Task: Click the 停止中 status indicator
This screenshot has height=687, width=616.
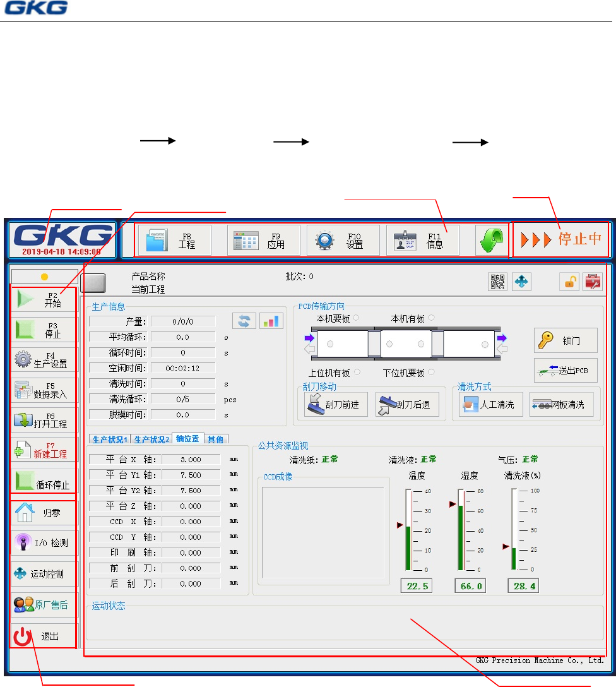Action: [561, 240]
